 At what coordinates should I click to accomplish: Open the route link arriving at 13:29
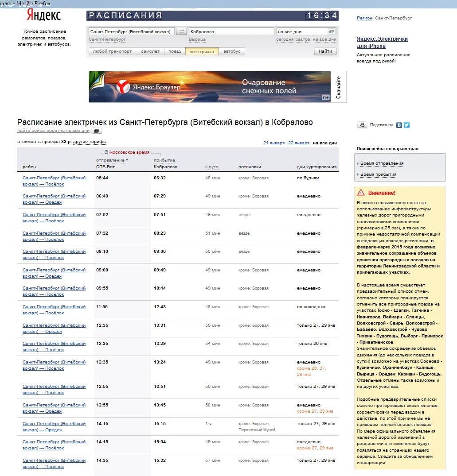pos(54,346)
